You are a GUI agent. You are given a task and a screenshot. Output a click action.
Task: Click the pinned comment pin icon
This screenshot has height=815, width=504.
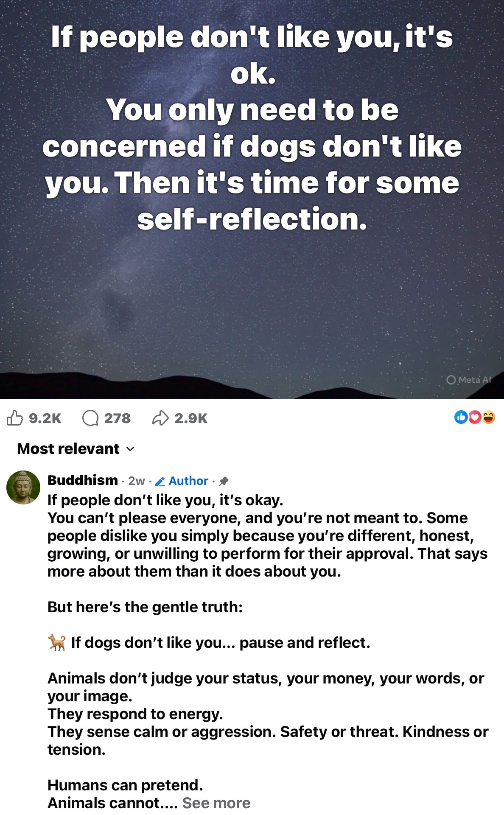224,481
